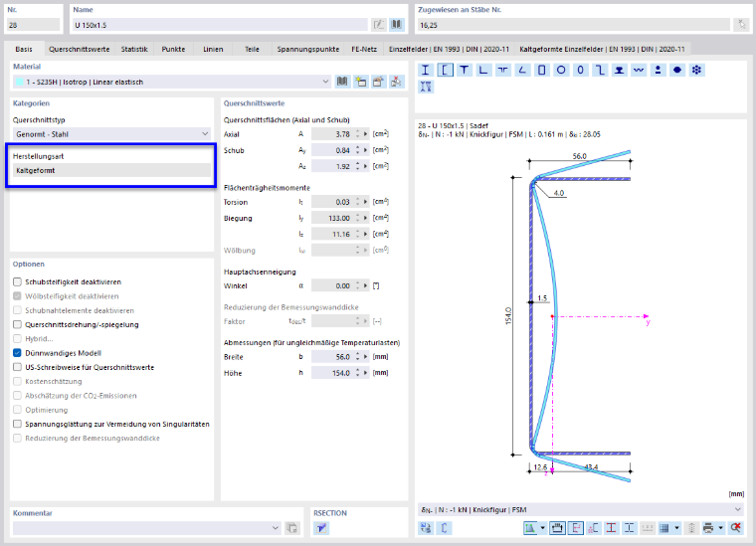Click the Linien tab
756x546 pixels.
coord(213,49)
